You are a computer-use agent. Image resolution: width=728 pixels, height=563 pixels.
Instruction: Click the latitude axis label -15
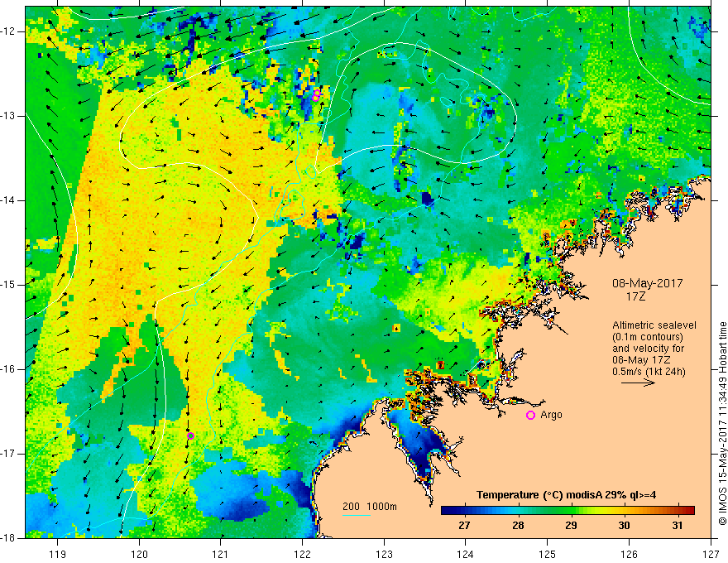point(8,285)
